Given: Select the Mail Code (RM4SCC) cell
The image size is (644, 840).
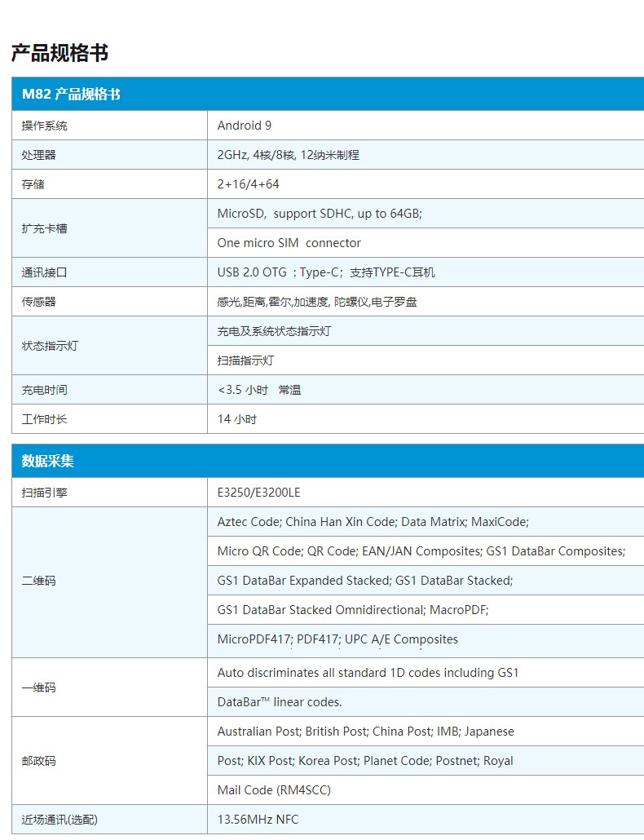Looking at the screenshot, I should tap(426, 789).
